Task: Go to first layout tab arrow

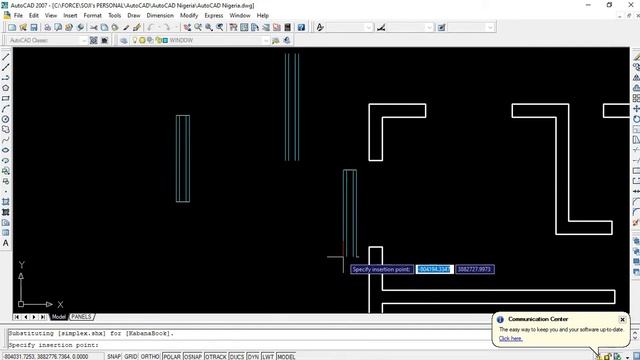Action: [x=17, y=317]
